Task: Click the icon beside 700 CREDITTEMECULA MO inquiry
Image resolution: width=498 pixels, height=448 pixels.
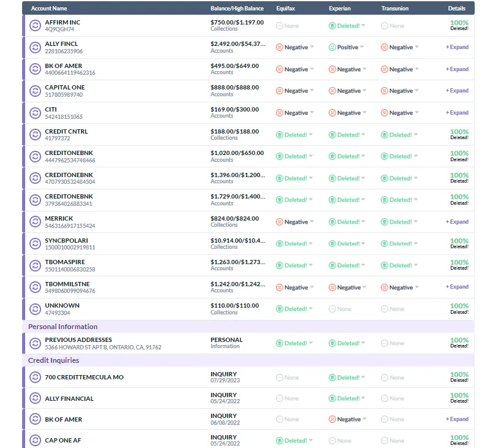Action: tap(35, 378)
